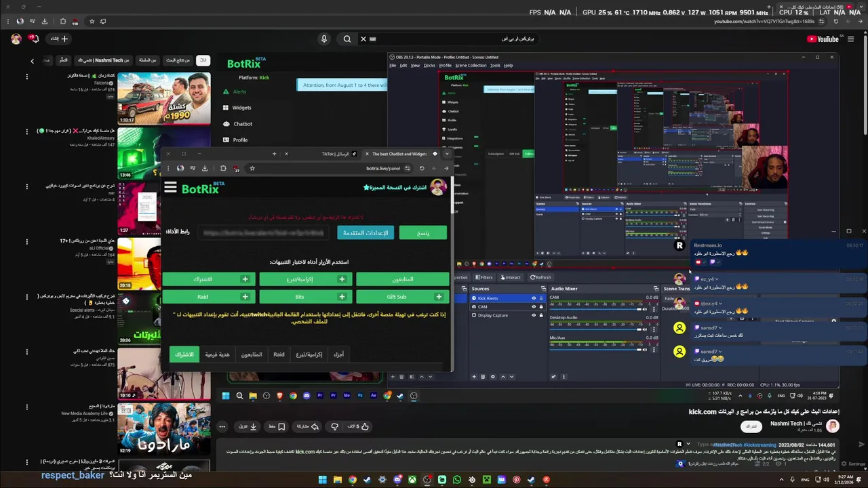
Task: Click the green copy button beside the widget link
Action: point(423,232)
